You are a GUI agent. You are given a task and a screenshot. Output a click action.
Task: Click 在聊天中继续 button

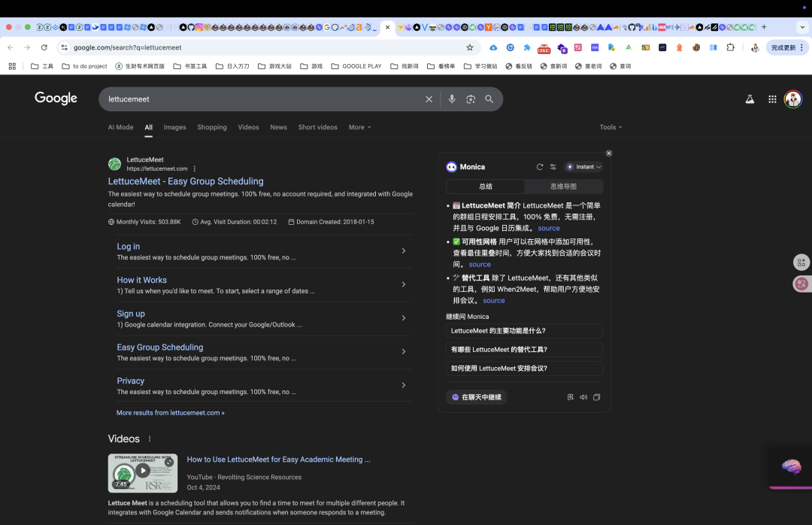[477, 397]
